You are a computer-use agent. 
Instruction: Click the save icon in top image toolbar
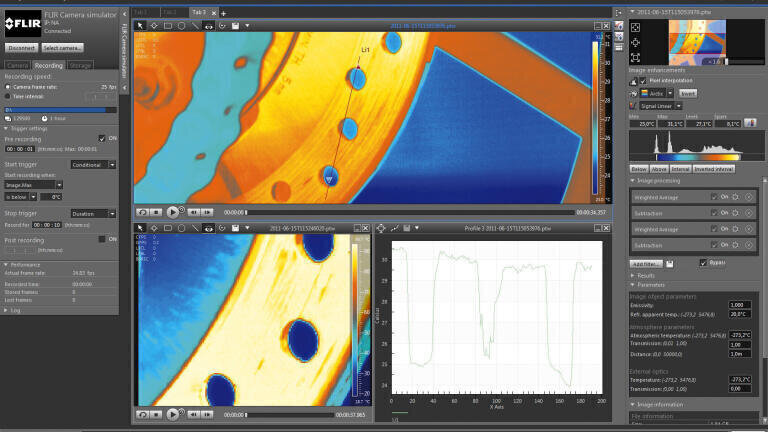pyautogui.click(x=236, y=25)
